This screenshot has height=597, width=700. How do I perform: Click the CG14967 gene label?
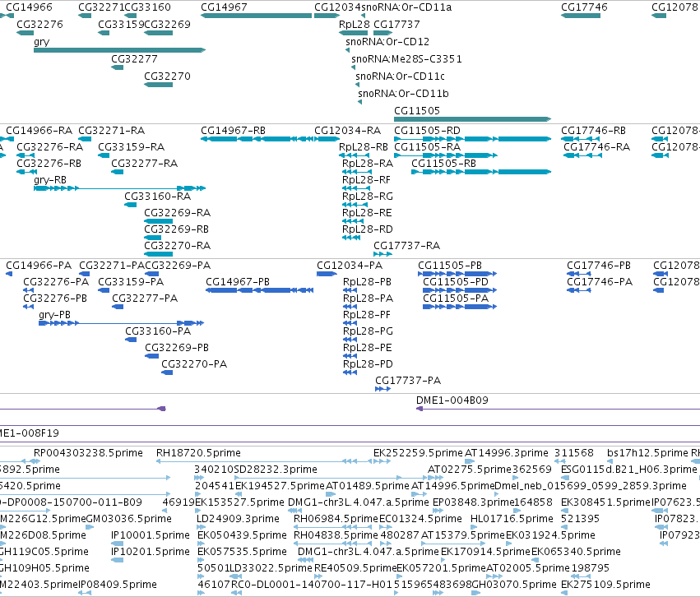click(x=224, y=7)
